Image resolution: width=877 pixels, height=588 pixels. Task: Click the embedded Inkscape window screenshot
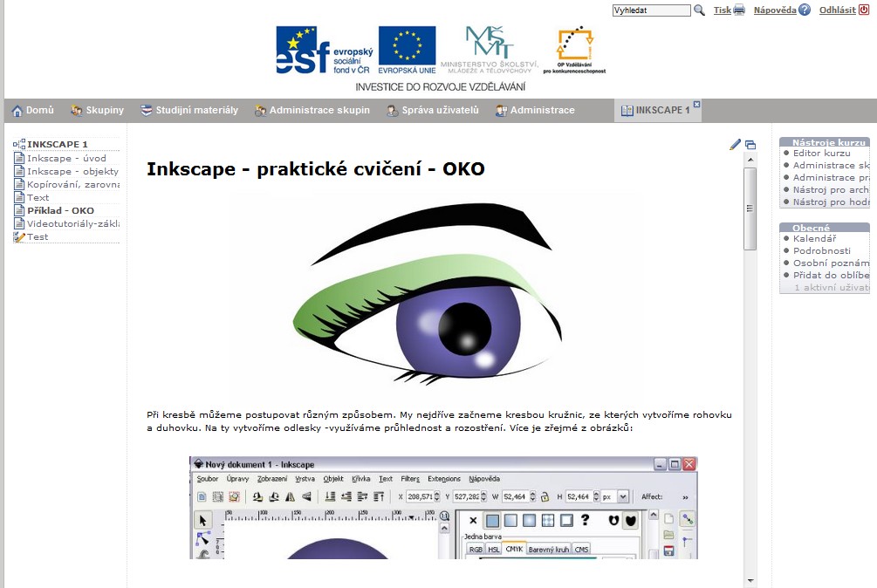coord(443,508)
